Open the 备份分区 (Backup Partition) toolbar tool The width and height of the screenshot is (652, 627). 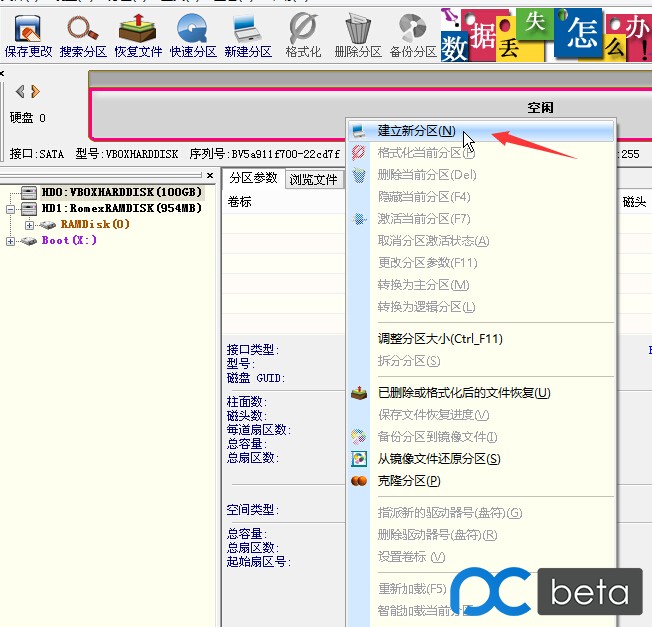412,34
